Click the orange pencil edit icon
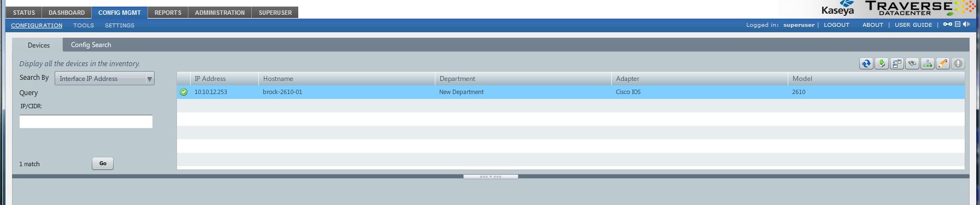The height and width of the screenshot is (205, 980). tap(943, 63)
